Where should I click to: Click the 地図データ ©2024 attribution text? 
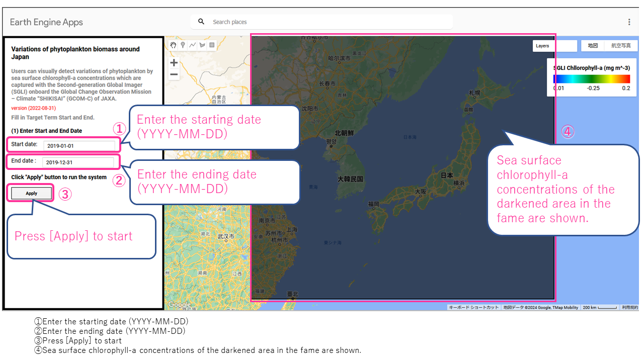(541, 307)
